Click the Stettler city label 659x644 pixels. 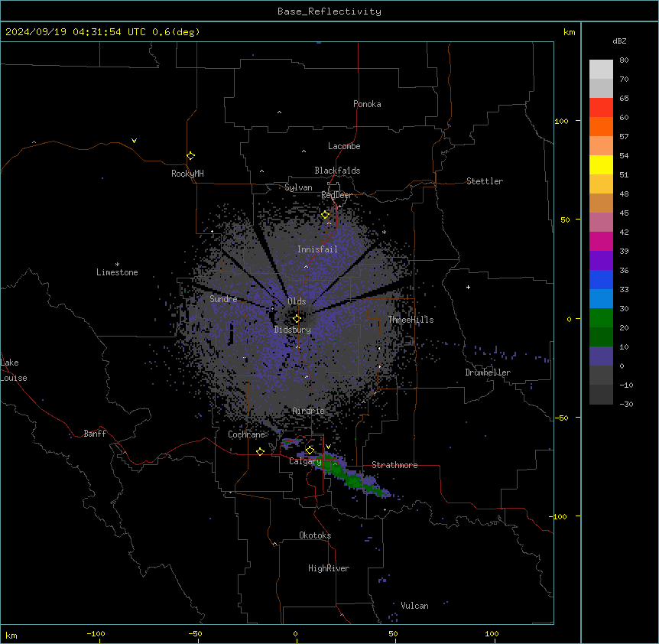pos(485,181)
